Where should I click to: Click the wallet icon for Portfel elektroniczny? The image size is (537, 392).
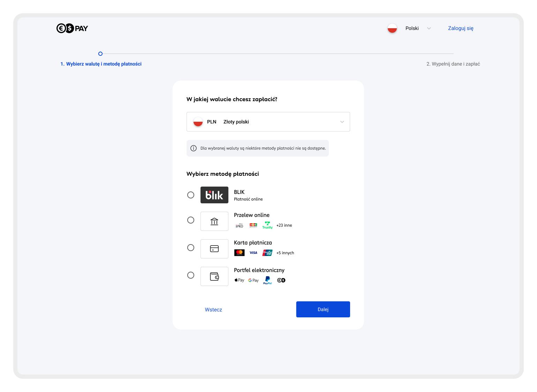tap(214, 276)
